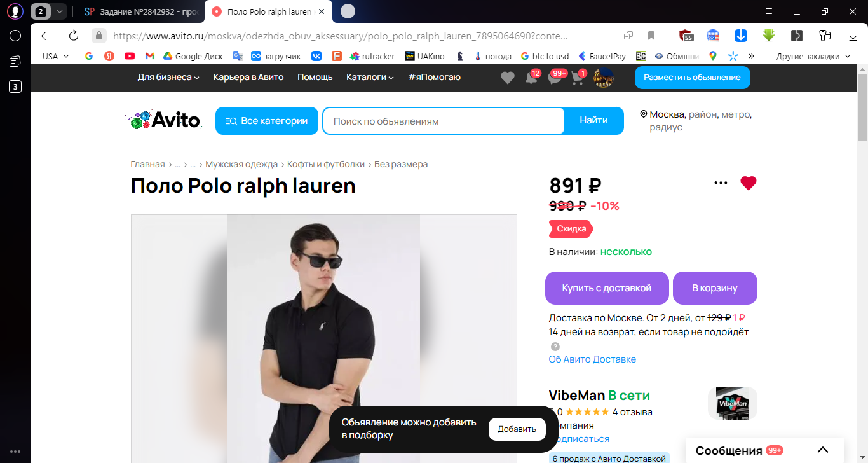Open a new browser tab

point(348,11)
